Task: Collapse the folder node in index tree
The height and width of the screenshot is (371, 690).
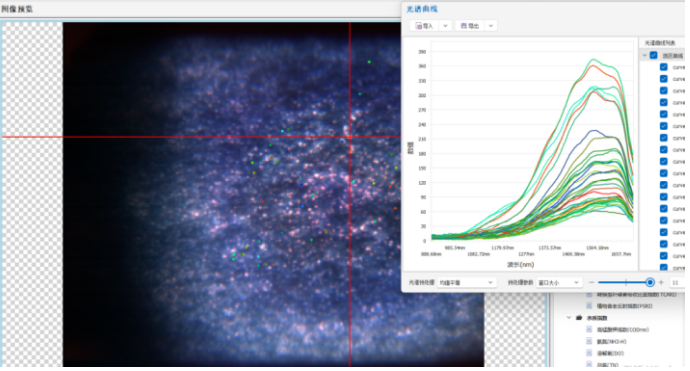Action: (x=569, y=318)
